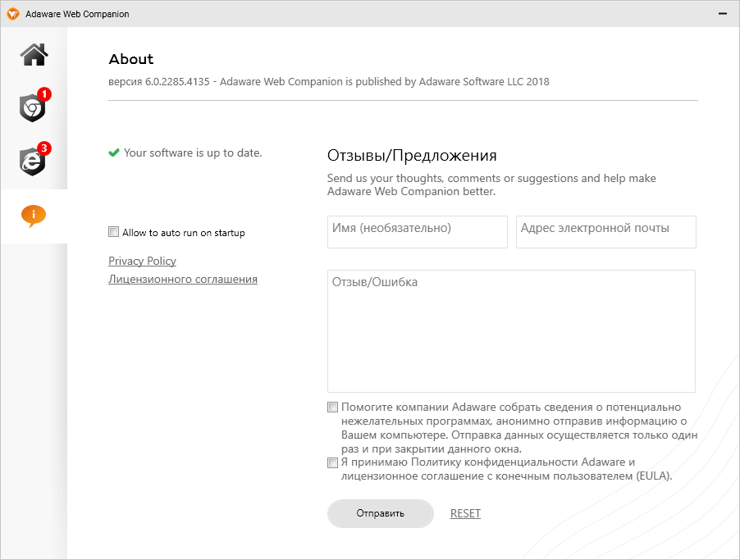
Task: Click the About page heading
Action: pos(131,59)
